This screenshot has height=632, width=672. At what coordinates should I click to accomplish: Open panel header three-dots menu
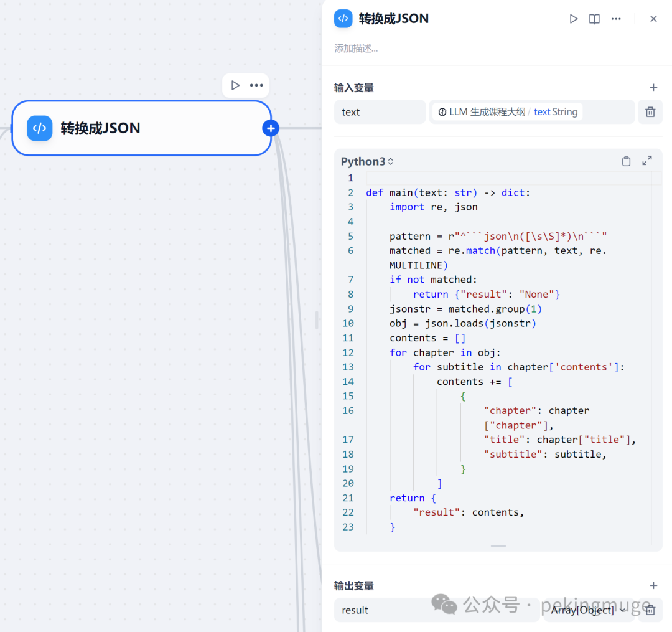tap(616, 19)
